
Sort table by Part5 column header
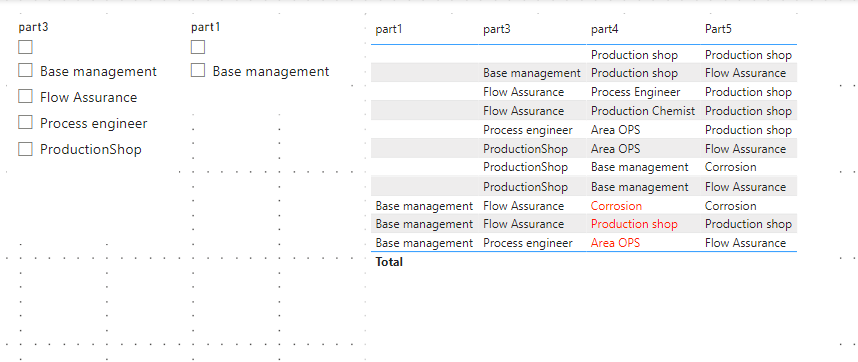(718, 30)
